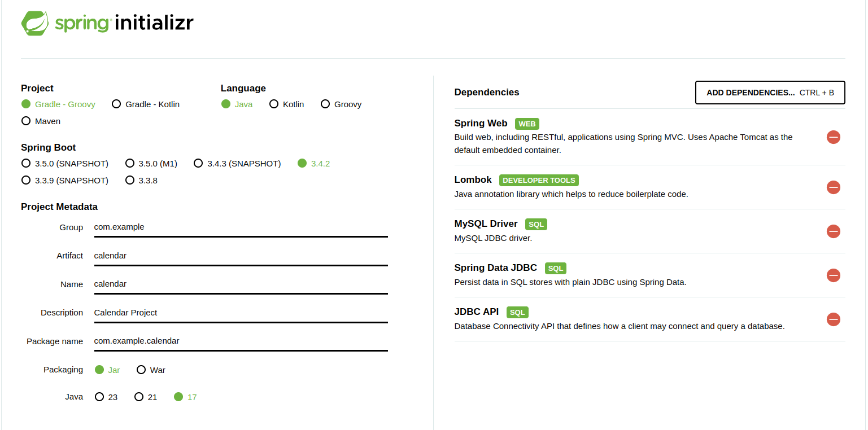868x430 pixels.
Task: Select Java version 17
Action: pos(185,397)
